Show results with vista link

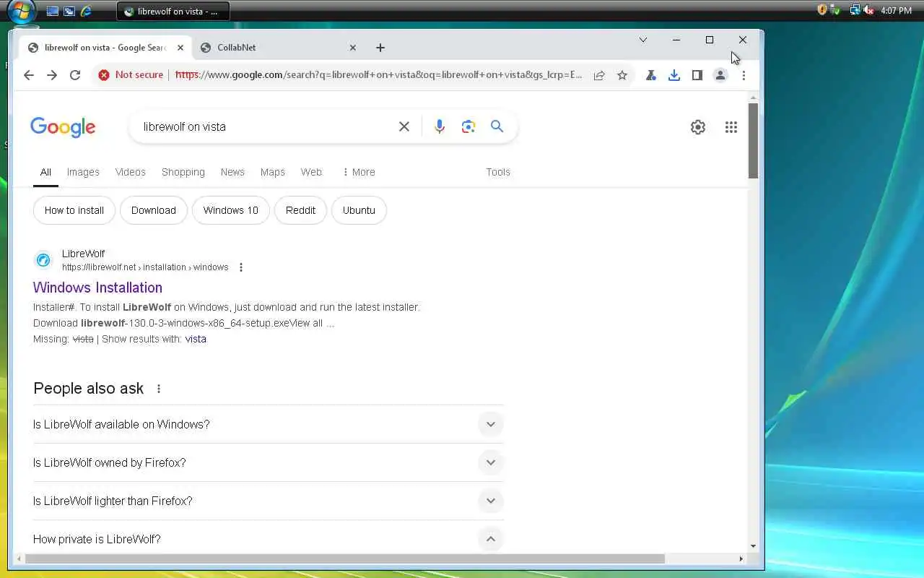(x=196, y=339)
